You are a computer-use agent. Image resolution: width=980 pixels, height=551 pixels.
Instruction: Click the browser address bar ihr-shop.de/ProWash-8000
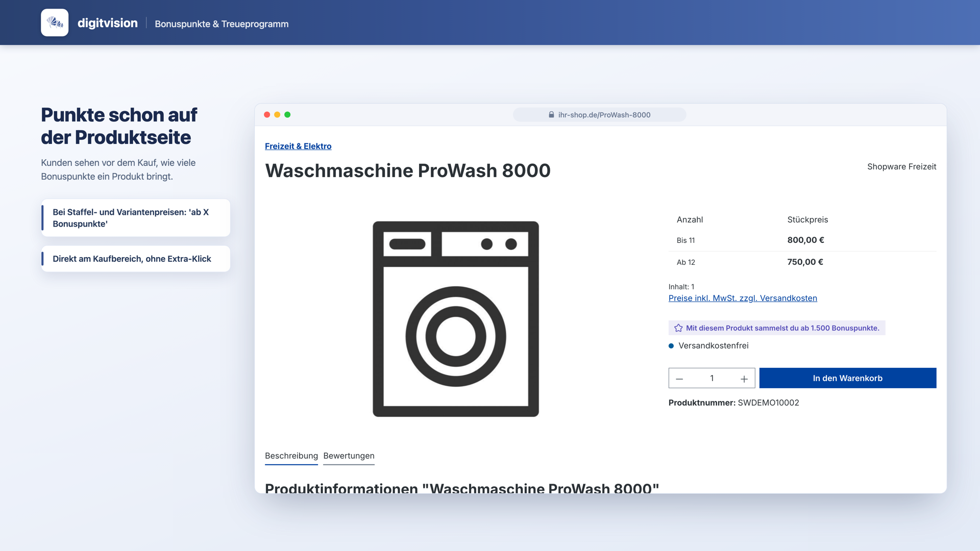point(600,115)
